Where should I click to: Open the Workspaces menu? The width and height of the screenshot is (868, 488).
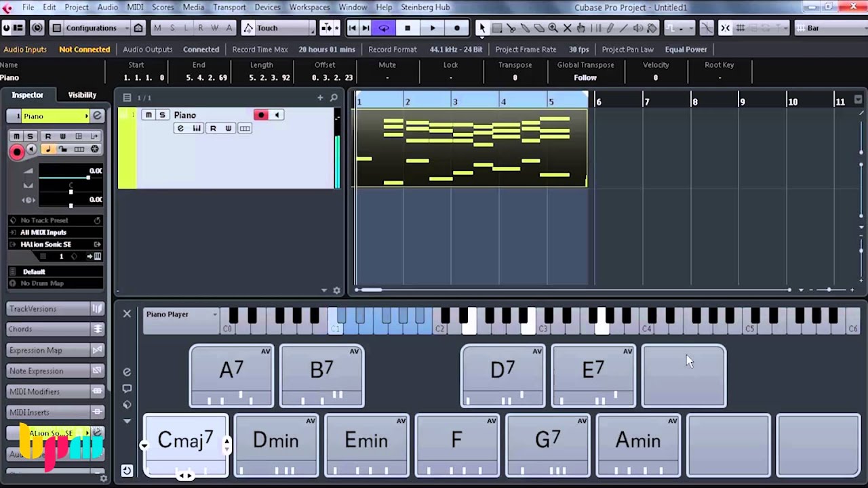coord(309,7)
